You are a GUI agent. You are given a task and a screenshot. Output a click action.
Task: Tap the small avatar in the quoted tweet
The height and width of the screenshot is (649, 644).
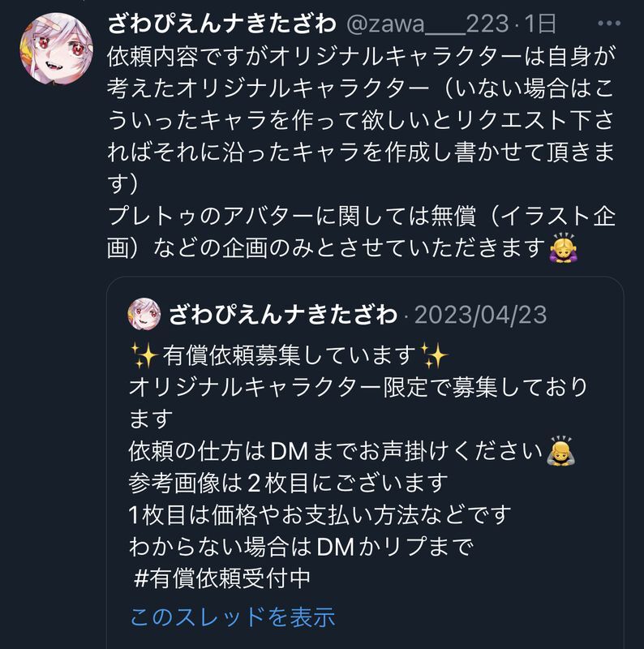(144, 314)
